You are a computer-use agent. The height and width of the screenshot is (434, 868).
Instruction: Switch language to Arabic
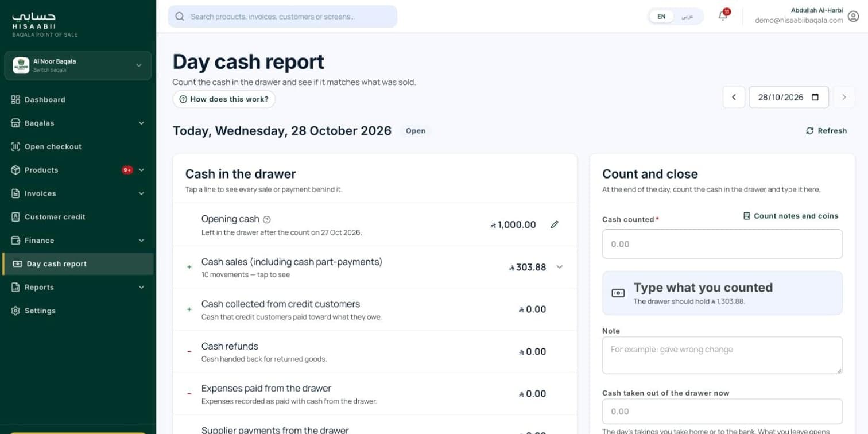688,17
